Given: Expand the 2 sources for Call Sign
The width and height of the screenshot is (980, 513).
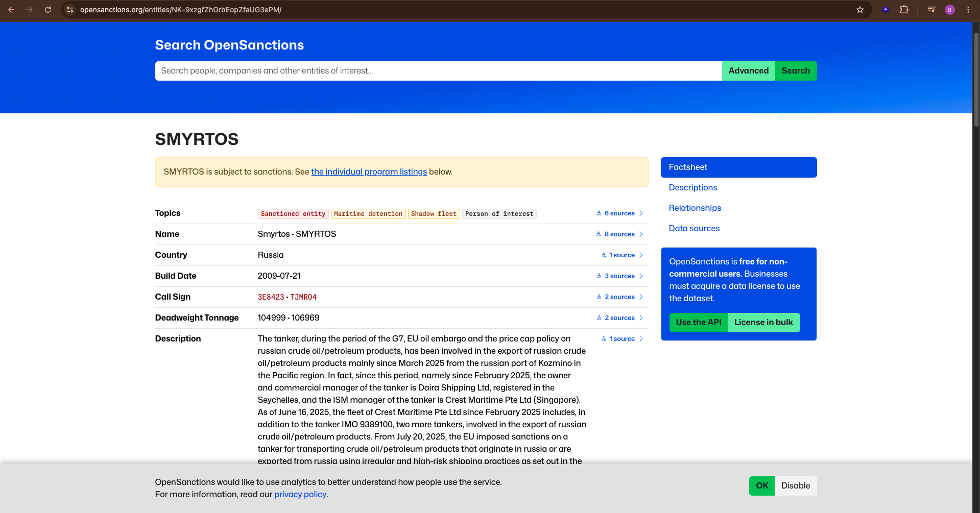Looking at the screenshot, I should coord(619,297).
